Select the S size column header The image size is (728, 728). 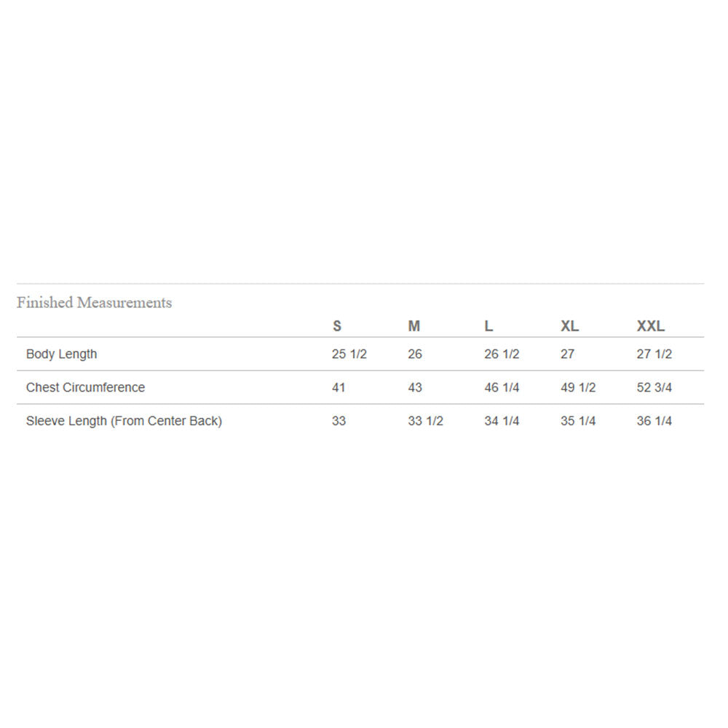coord(337,326)
